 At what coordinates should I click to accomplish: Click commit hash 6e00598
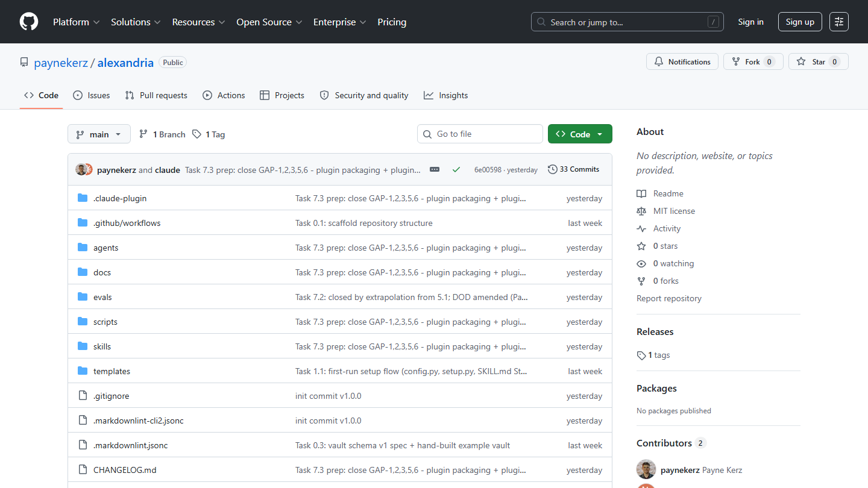488,170
